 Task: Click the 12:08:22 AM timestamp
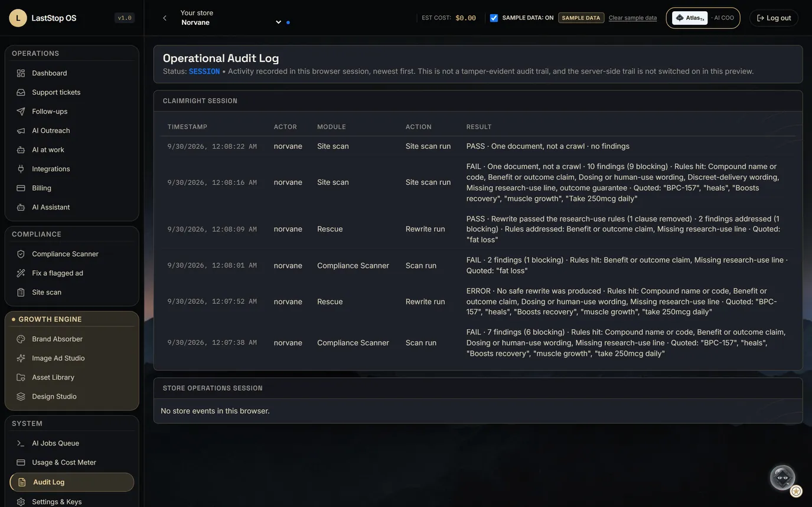coord(212,146)
